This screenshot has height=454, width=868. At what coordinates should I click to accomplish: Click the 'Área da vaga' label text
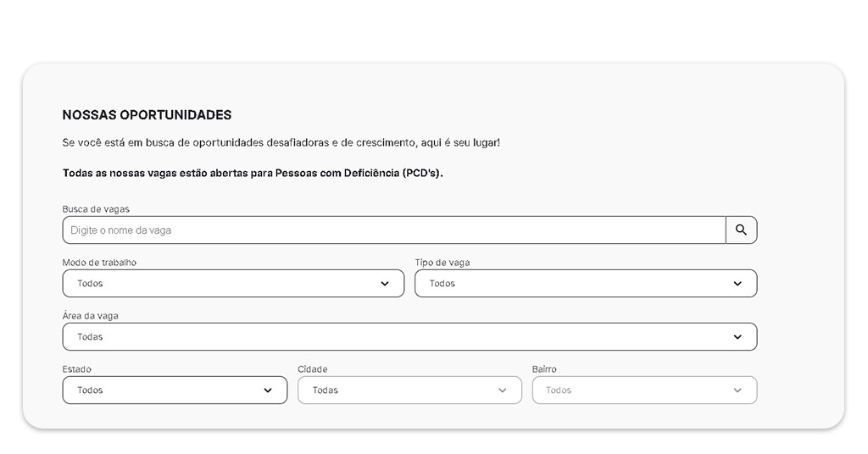91,316
